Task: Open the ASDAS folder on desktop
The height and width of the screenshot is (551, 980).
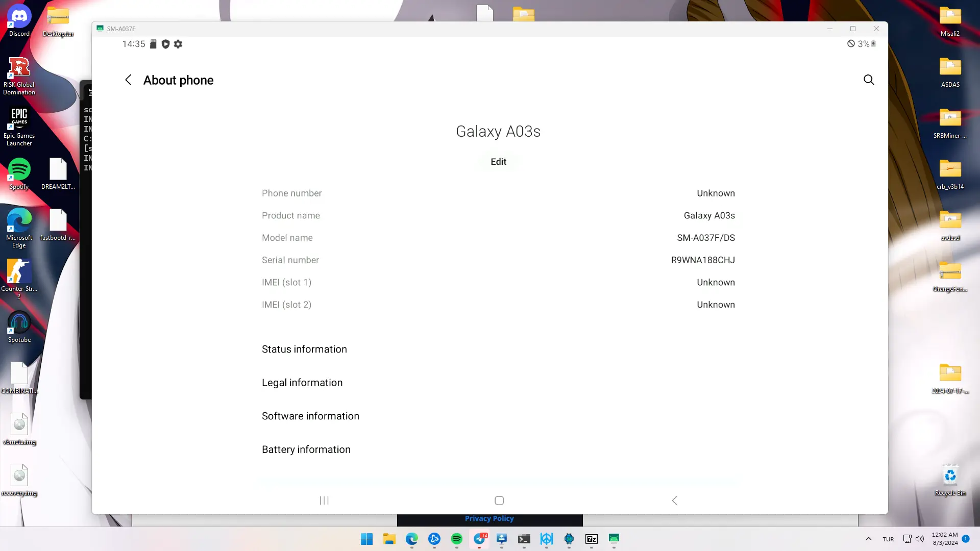Action: [x=950, y=72]
